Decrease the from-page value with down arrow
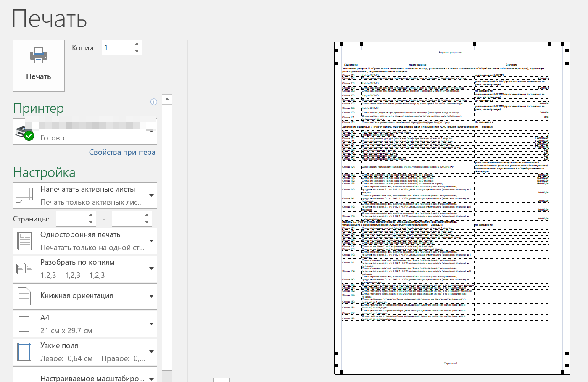Image resolution: width=588 pixels, height=382 pixels. [91, 222]
